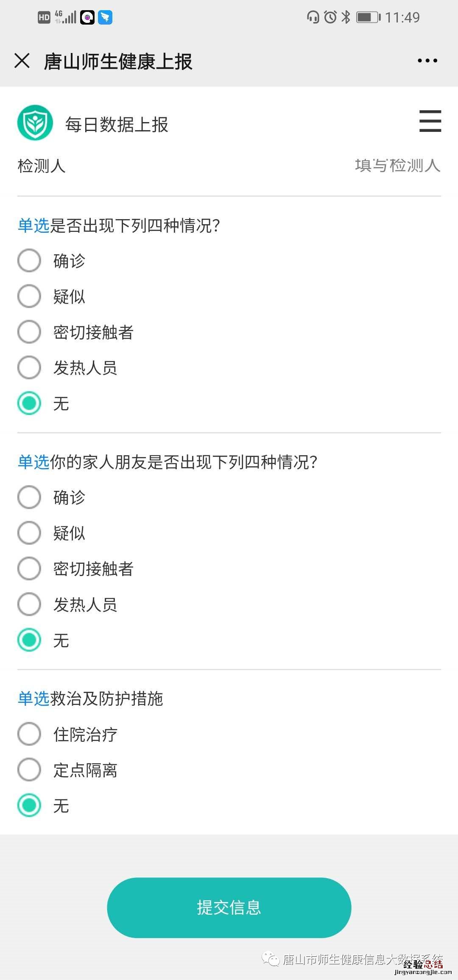Tap the headset status bar icon

click(x=313, y=17)
